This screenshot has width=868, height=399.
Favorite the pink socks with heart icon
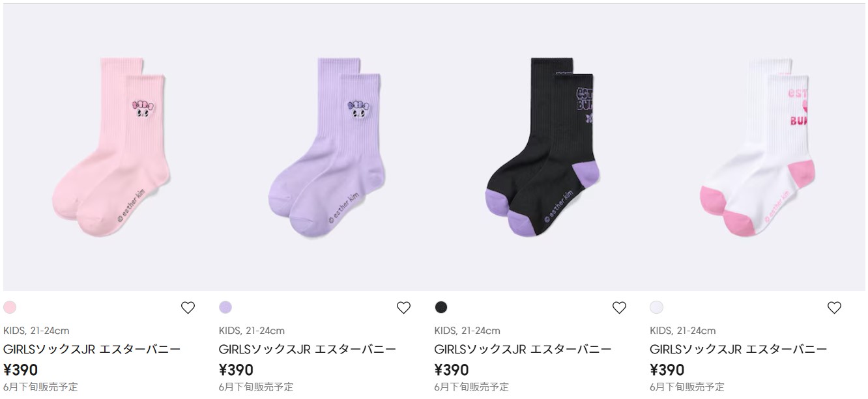[188, 308]
